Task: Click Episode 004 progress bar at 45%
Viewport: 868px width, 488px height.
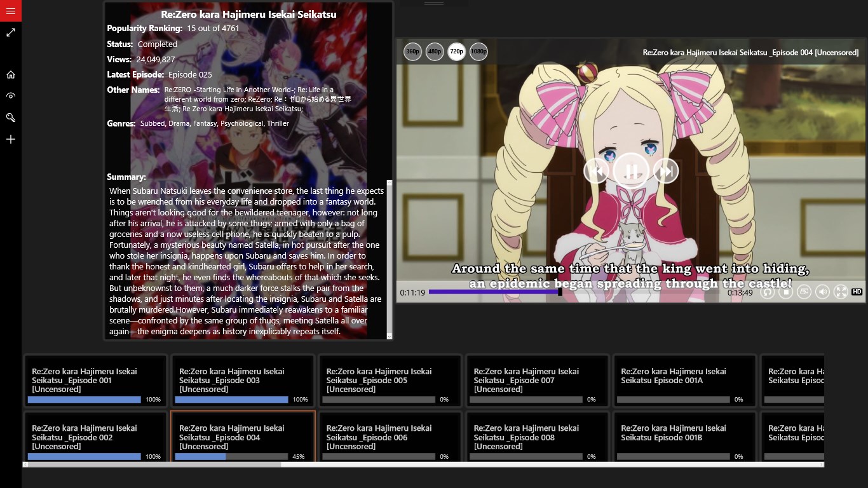Action: (231, 456)
